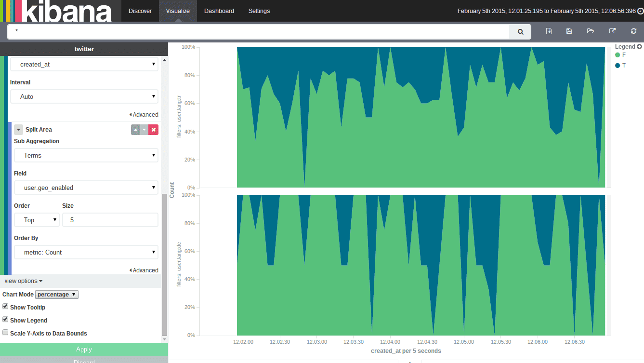This screenshot has height=363, width=644.
Task: Click the Legend label
Action: click(625, 47)
